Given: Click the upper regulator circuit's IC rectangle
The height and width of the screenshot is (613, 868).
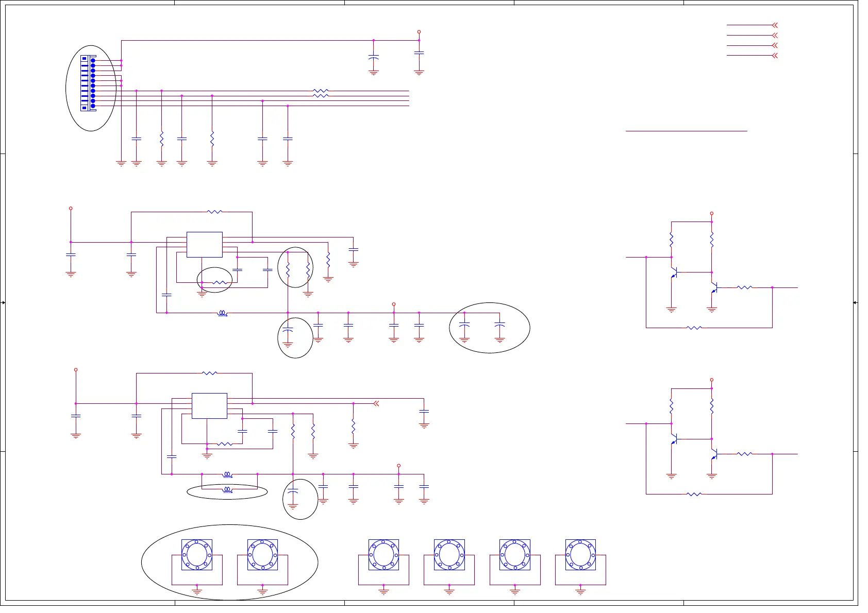Looking at the screenshot, I should pos(205,245).
